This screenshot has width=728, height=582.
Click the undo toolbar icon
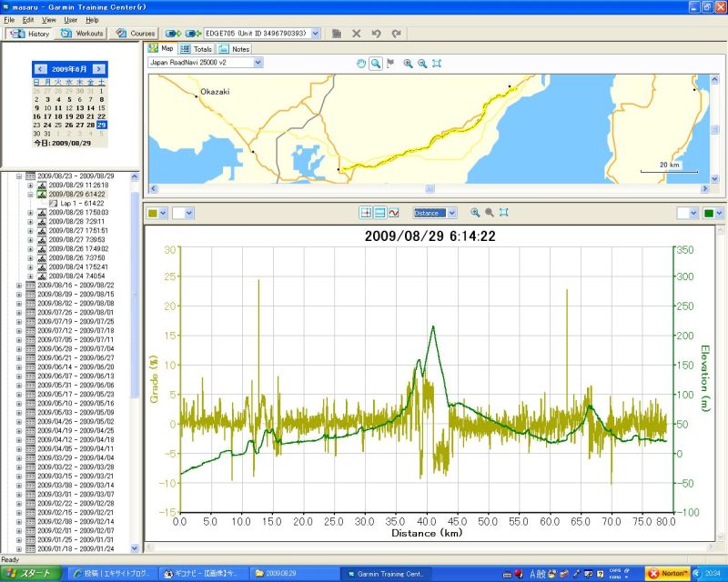[377, 34]
